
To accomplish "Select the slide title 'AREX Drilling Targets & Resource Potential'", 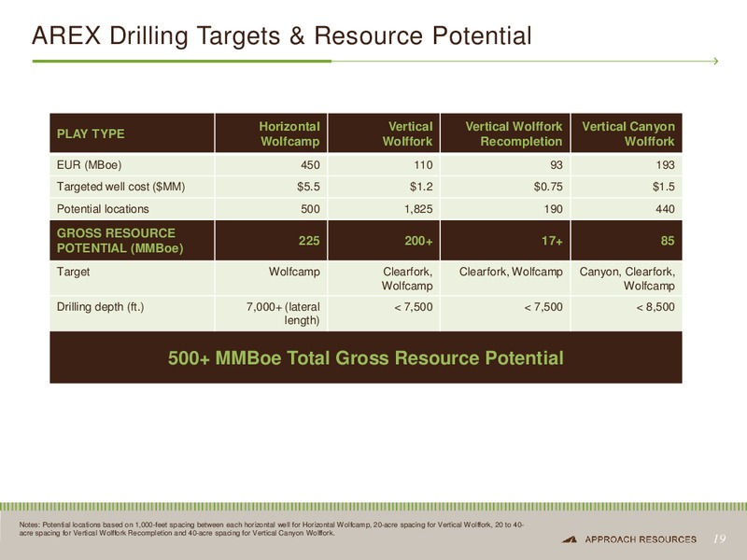I will [282, 35].
